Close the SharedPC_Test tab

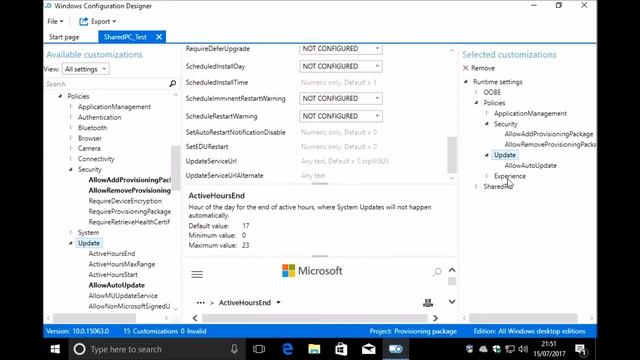[x=159, y=37]
